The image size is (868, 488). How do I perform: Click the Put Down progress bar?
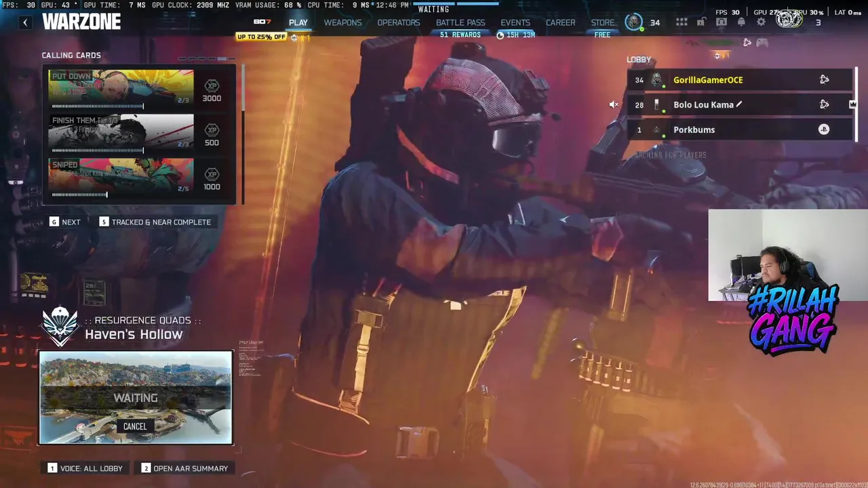pos(98,106)
